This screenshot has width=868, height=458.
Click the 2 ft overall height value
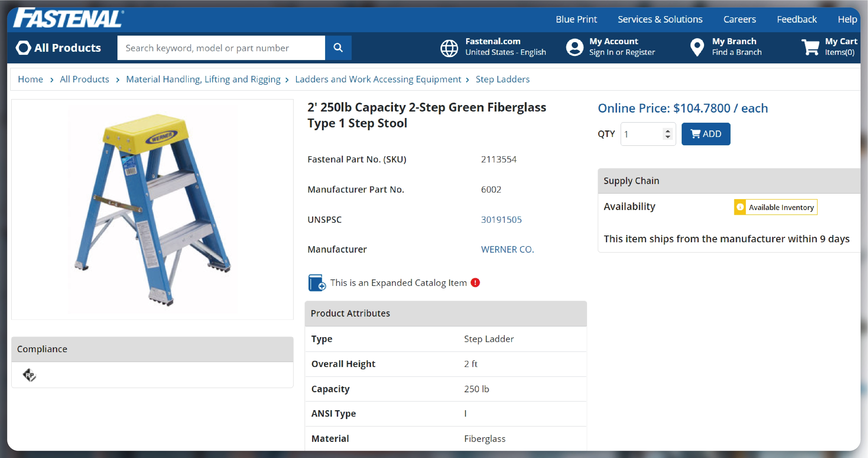(x=470, y=364)
